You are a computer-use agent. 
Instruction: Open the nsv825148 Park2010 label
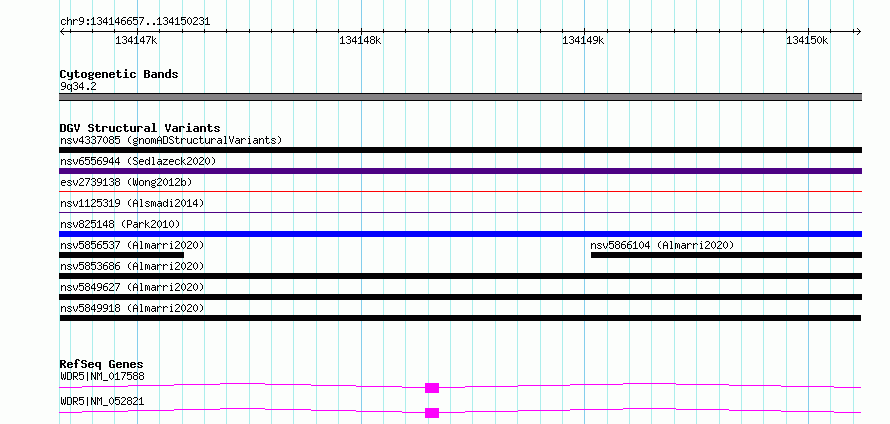click(x=120, y=224)
